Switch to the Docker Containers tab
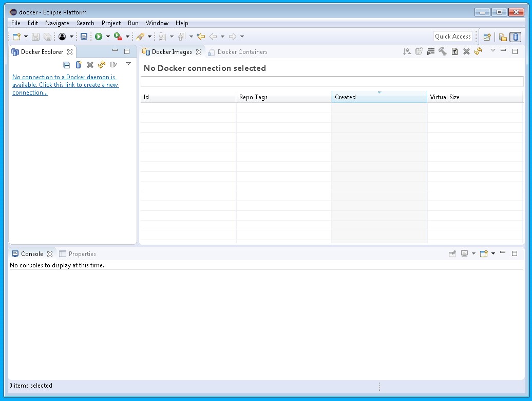The image size is (532, 401). [x=242, y=52]
